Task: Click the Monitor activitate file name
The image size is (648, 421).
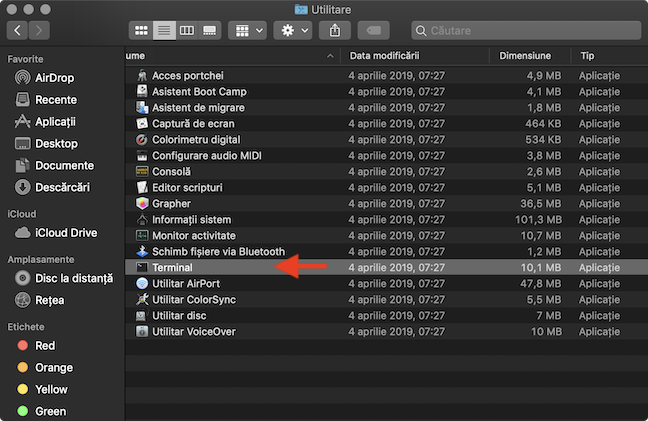Action: (194, 235)
